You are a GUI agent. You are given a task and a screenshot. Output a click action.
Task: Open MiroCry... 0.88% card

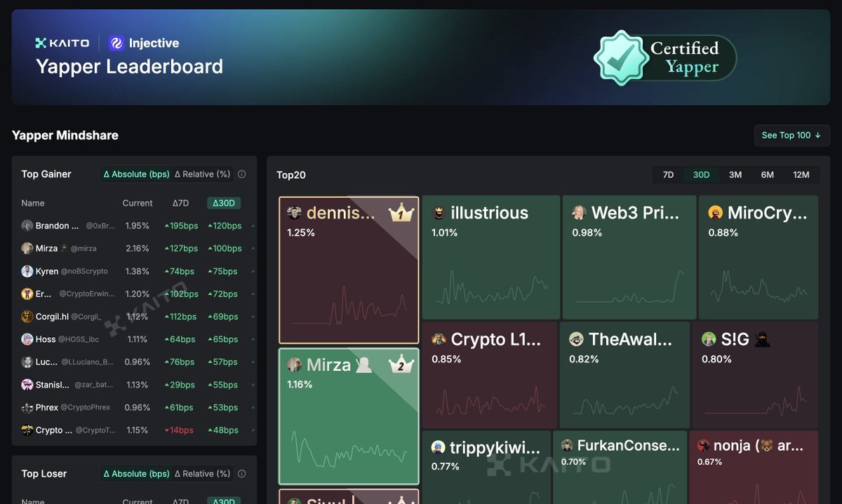759,257
